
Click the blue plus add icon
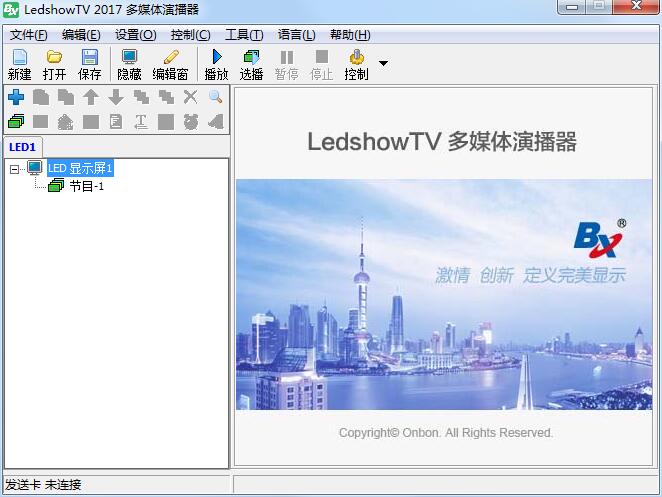click(16, 97)
